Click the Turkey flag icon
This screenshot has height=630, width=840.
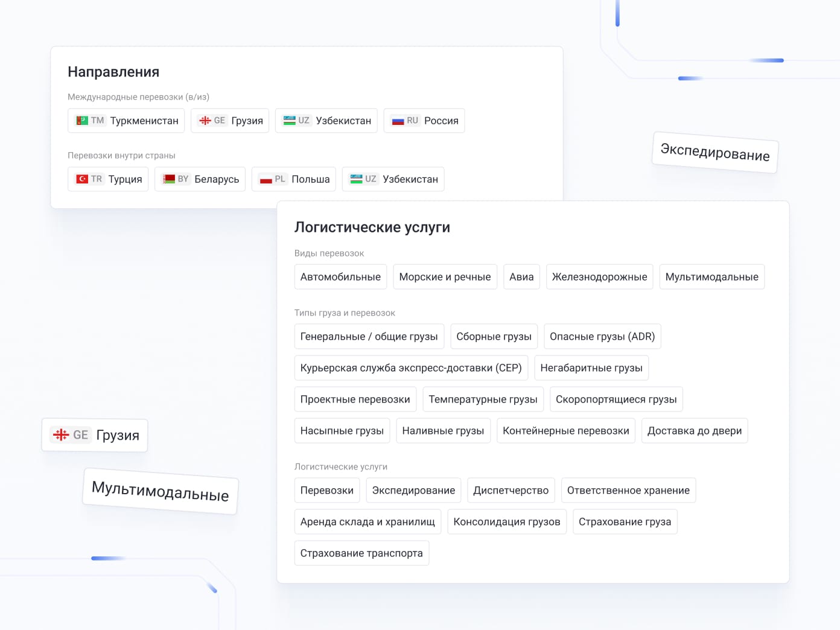coord(82,179)
